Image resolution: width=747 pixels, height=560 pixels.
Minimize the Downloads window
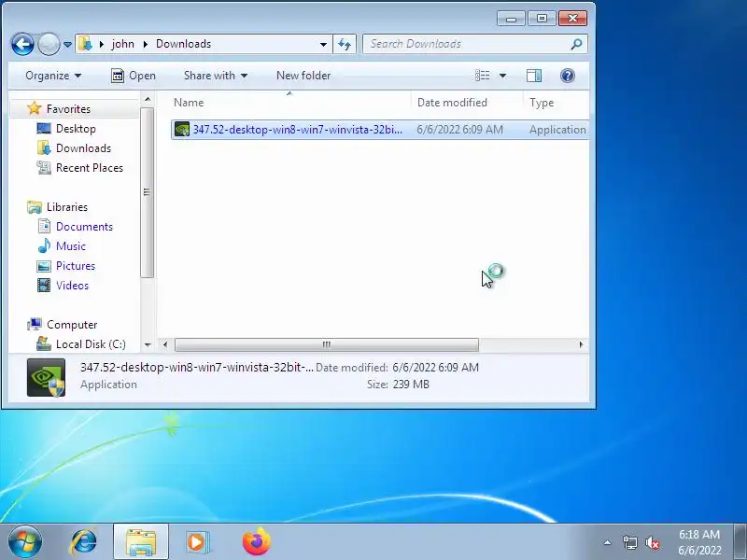(x=511, y=19)
